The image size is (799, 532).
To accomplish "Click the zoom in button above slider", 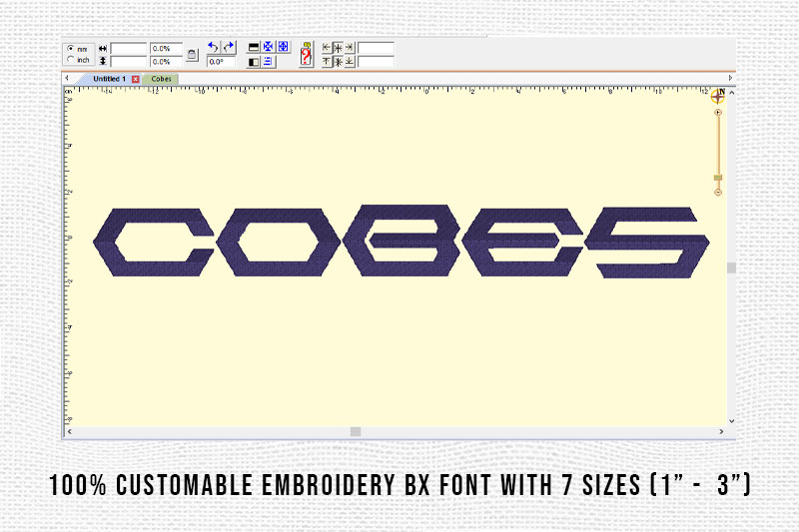I will (x=718, y=112).
